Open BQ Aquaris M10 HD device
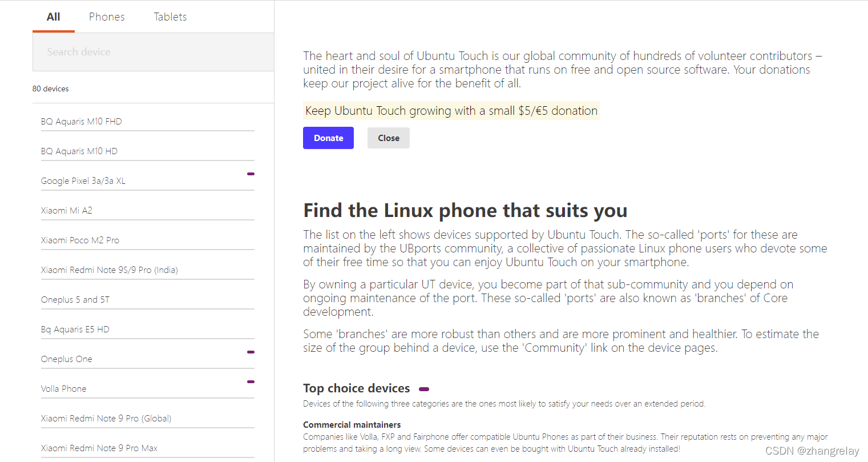 click(148, 151)
